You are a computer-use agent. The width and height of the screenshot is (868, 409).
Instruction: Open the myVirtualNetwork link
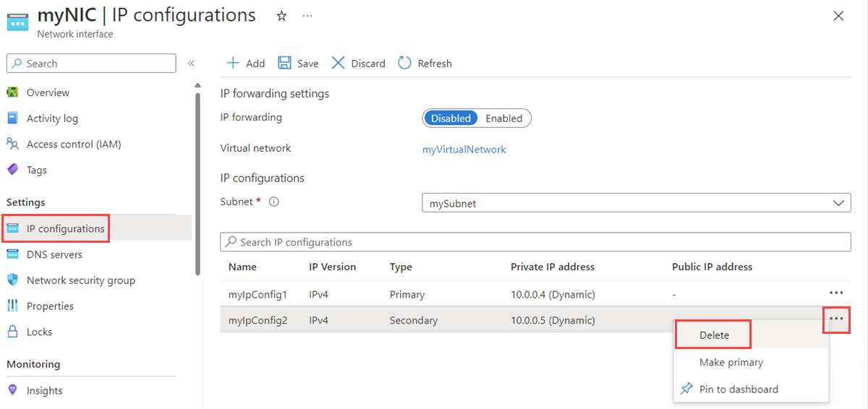point(464,149)
